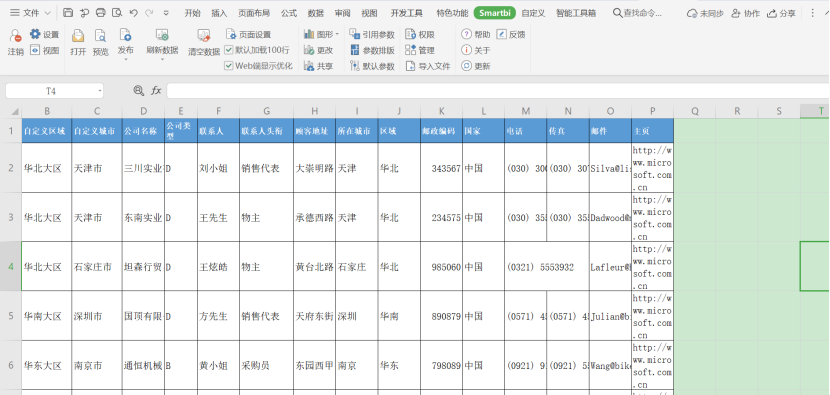Image resolution: width=830 pixels, height=395 pixels.
Task: Open Smartbi 设置 gear settings
Action: [35, 34]
